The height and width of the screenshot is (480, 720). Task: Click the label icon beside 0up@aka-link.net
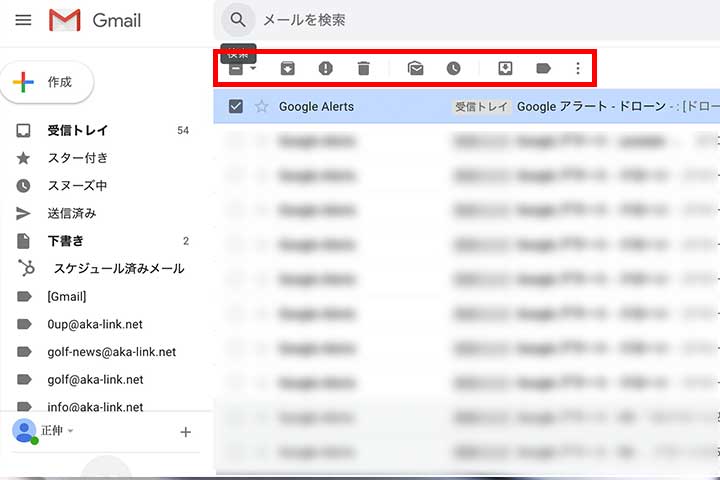[x=24, y=324]
